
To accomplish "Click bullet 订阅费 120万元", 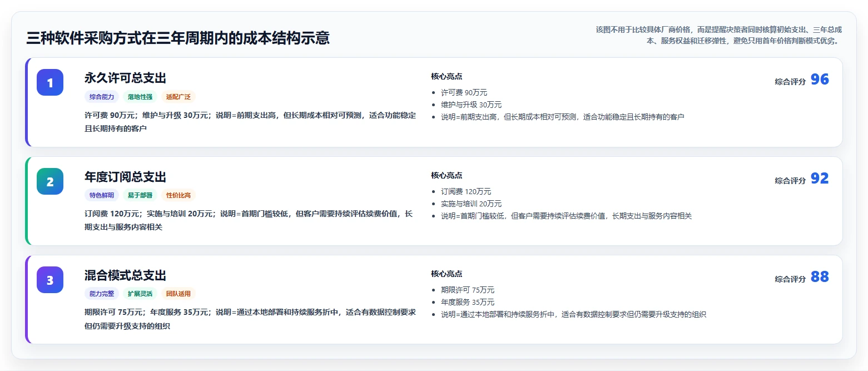I will pyautogui.click(x=466, y=191).
